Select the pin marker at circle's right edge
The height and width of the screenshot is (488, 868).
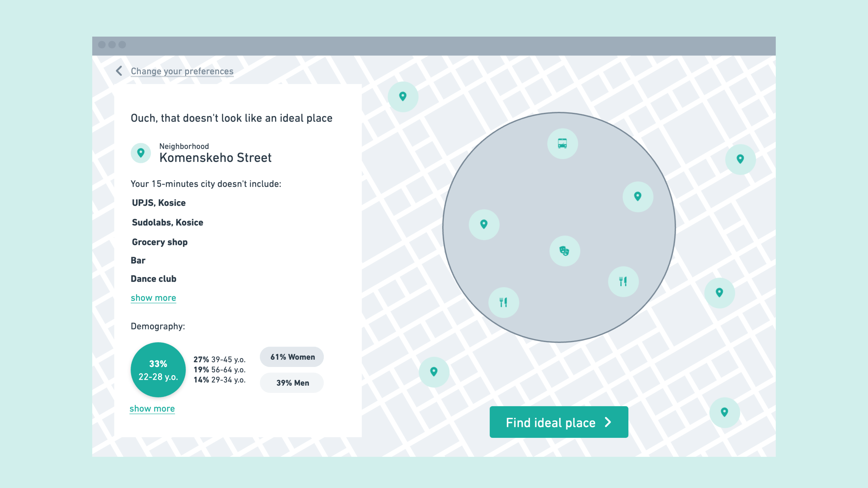point(637,197)
